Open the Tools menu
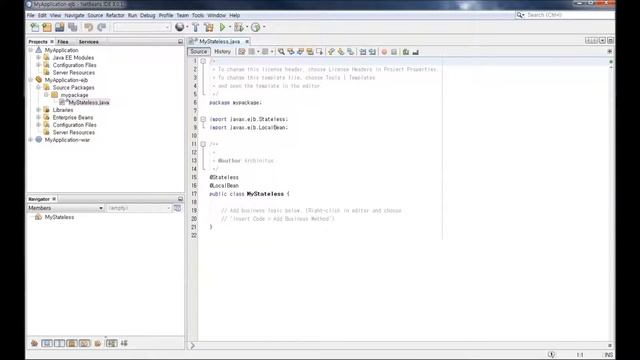Image resolution: width=640 pixels, height=360 pixels. click(x=198, y=15)
